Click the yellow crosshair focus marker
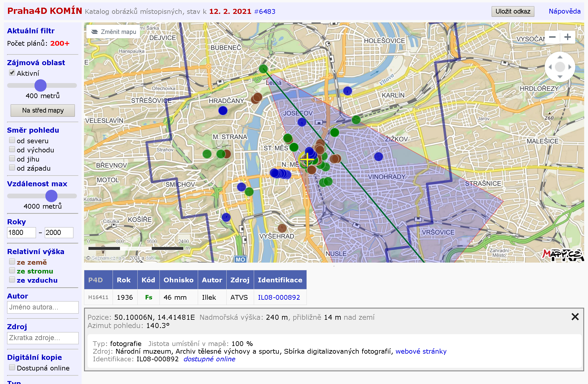This screenshot has height=384, width=588. pos(307,159)
